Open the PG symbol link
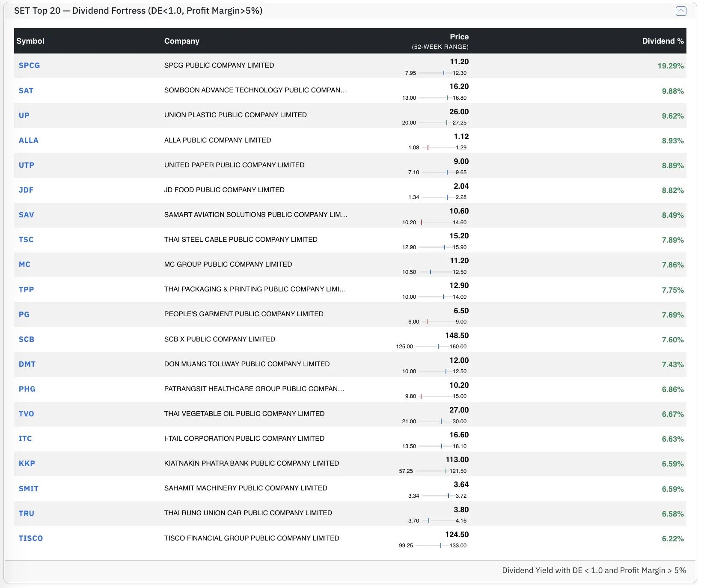Image resolution: width=701 pixels, height=588 pixels. (x=24, y=315)
